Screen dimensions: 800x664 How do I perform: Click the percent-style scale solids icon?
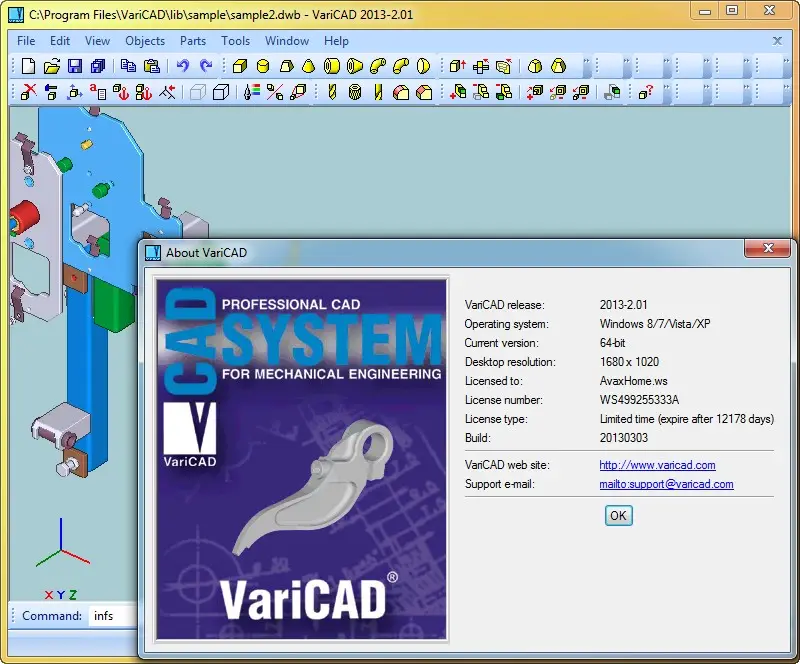275,92
